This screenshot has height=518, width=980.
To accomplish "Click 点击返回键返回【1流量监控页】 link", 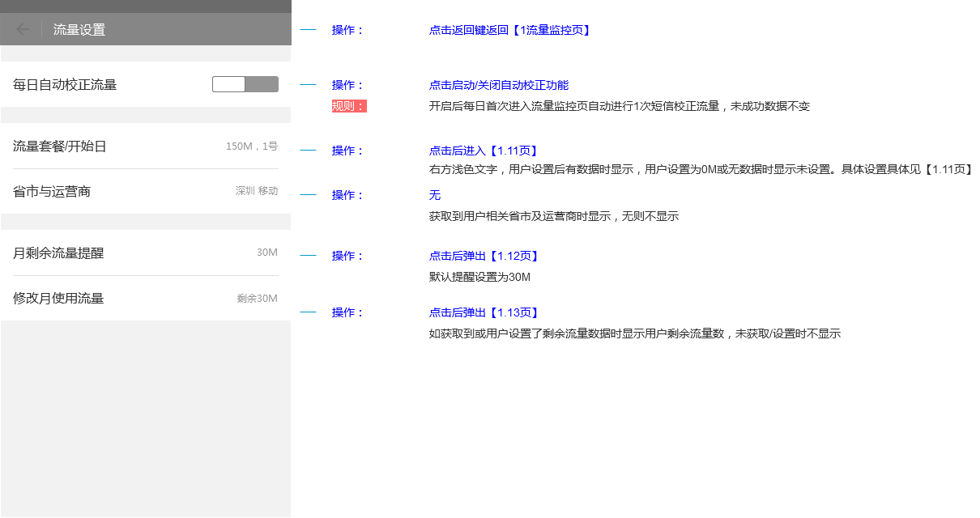I will click(510, 30).
